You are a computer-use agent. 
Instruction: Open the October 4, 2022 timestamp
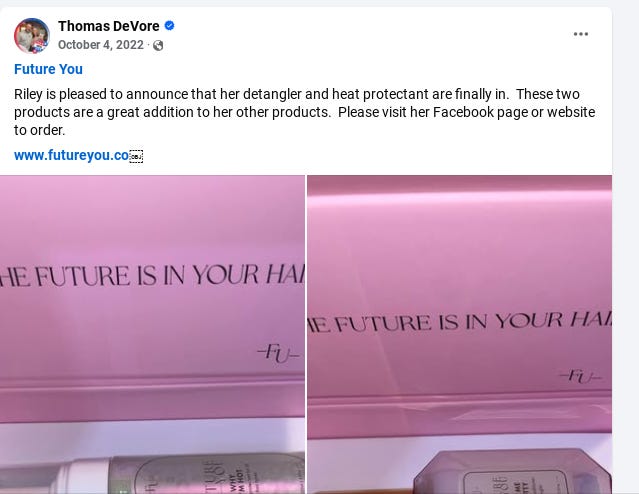point(101,45)
